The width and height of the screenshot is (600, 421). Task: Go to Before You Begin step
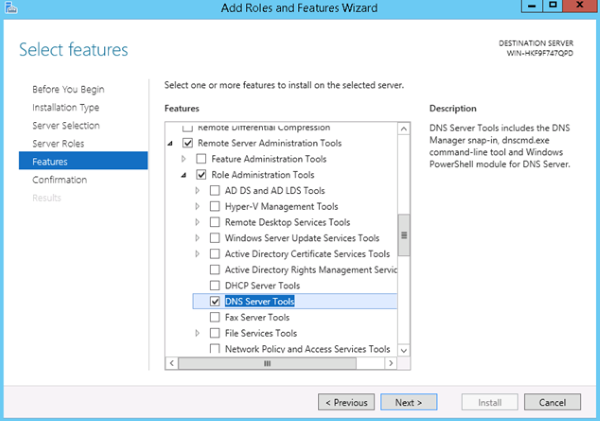68,90
